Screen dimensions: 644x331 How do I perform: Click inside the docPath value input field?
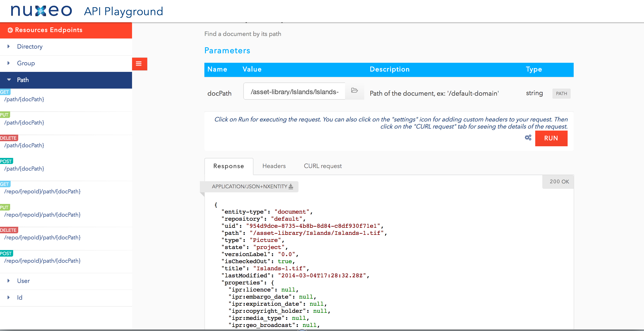[294, 91]
